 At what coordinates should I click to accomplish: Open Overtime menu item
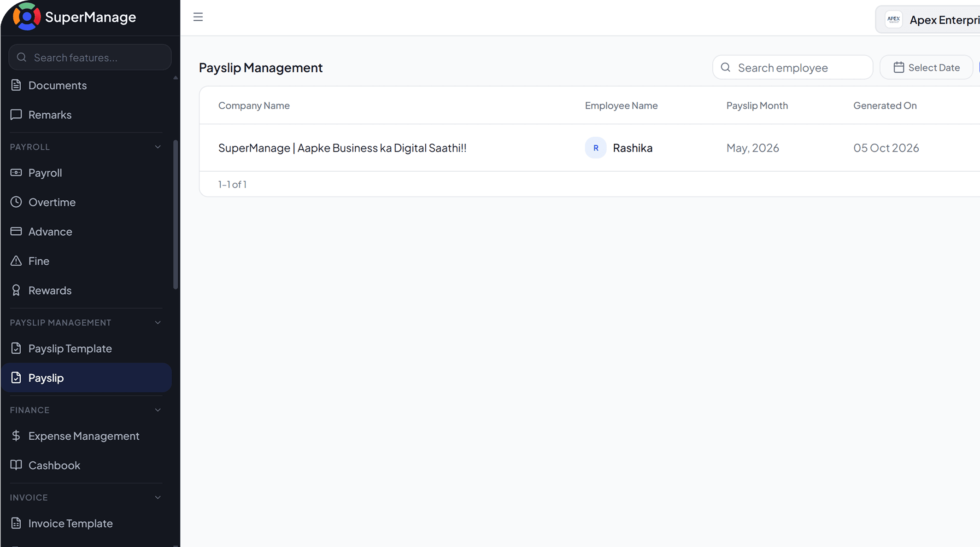point(87,202)
